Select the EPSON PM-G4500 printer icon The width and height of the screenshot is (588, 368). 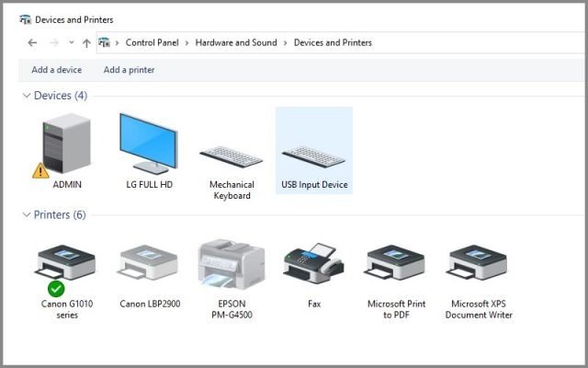point(232,264)
